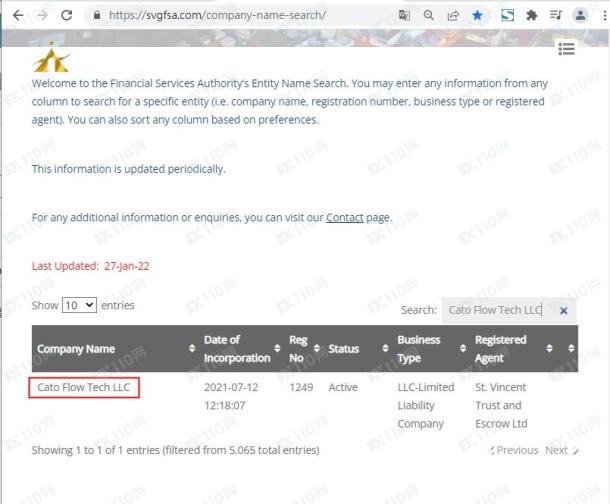Click the Last Updated: 27-Jan-22 text
This screenshot has width=610, height=504.
point(91,266)
